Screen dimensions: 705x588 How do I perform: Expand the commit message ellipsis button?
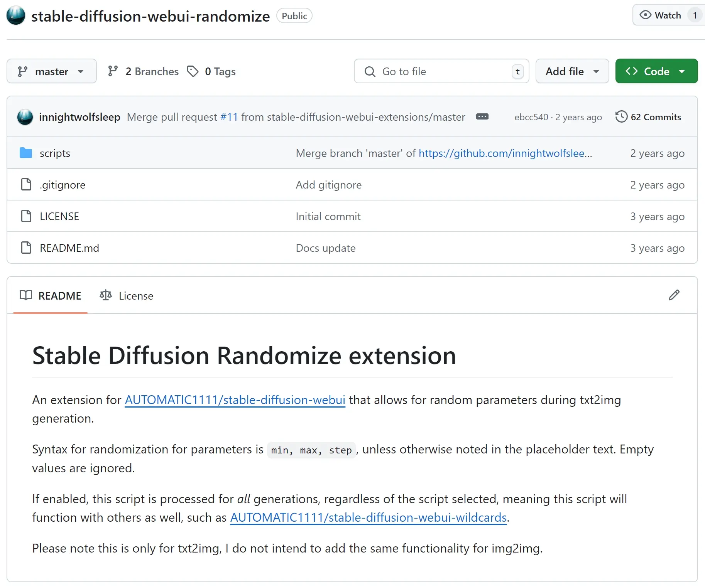click(482, 116)
